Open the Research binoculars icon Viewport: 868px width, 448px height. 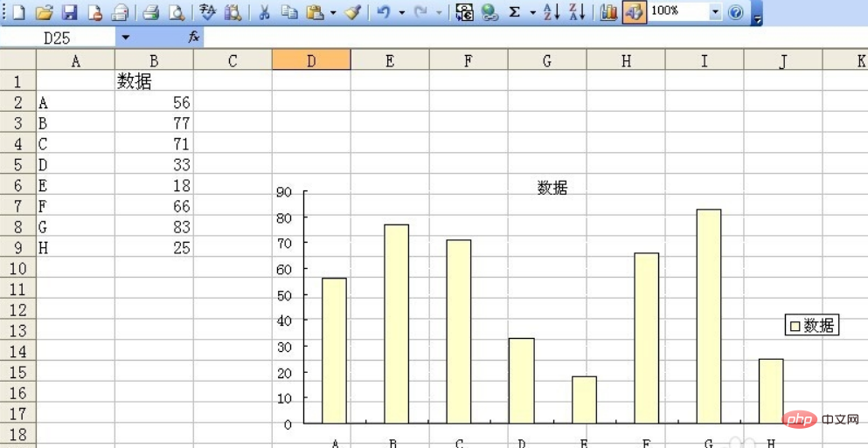pyautogui.click(x=233, y=11)
